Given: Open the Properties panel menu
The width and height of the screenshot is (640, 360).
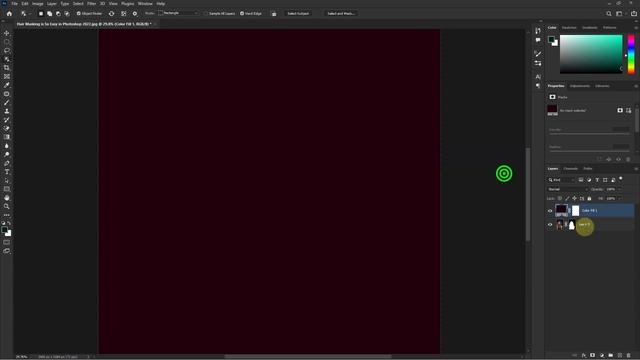Looking at the screenshot, I should click(x=636, y=86).
